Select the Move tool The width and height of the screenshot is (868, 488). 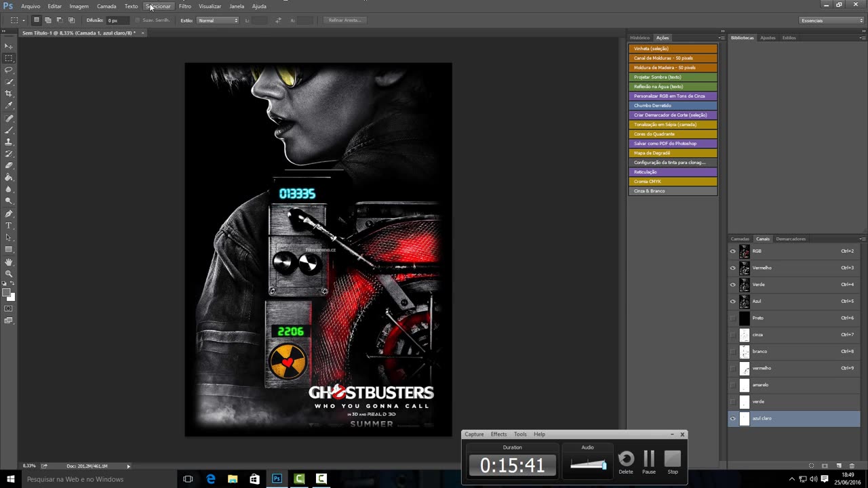pos(9,46)
